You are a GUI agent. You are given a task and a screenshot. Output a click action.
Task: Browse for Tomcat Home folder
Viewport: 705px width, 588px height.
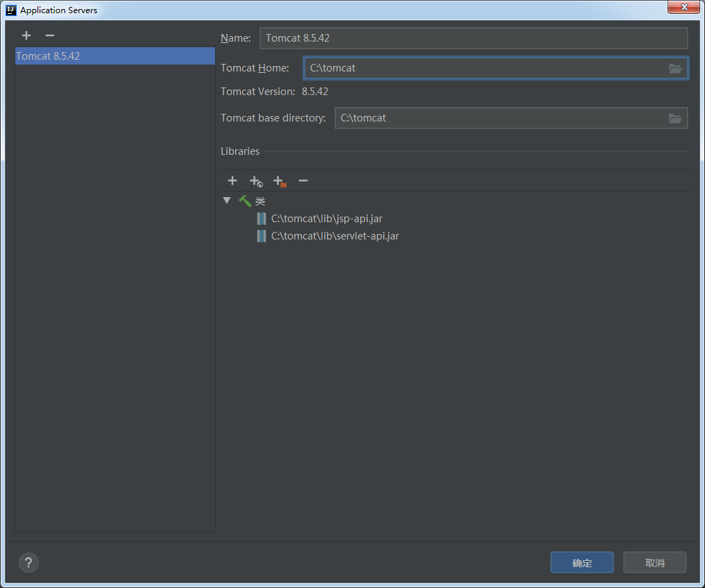[x=675, y=69]
